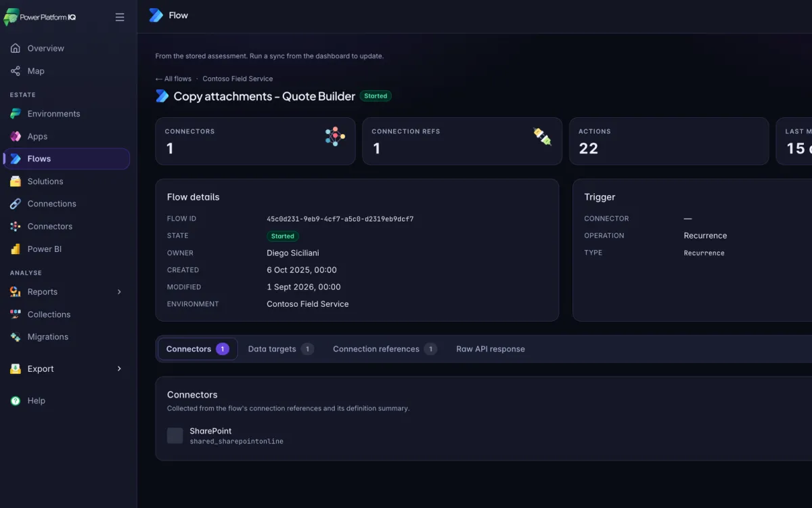Viewport: 812px width, 508px height.
Task: Go to Environments page
Action: pos(66,114)
